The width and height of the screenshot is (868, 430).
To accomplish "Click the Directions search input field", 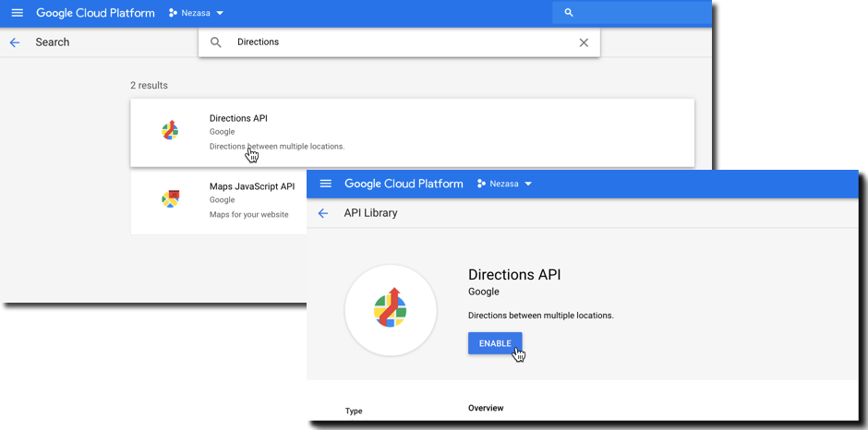I will [399, 42].
